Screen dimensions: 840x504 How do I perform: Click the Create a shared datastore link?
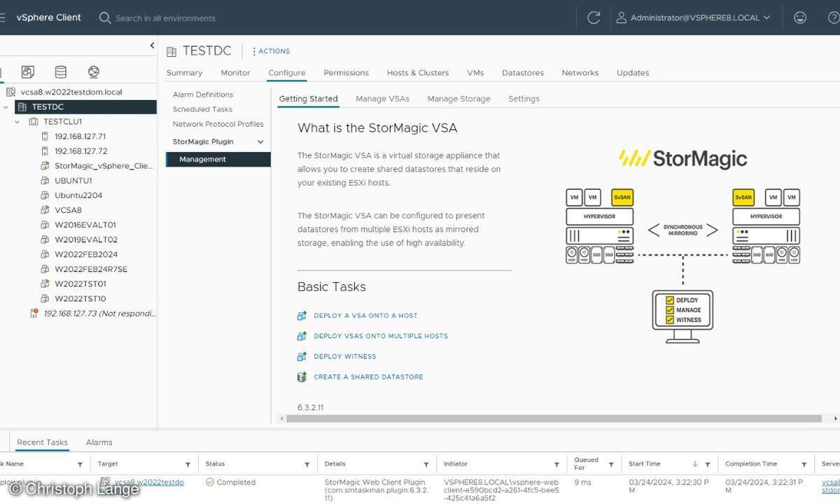[x=368, y=377]
